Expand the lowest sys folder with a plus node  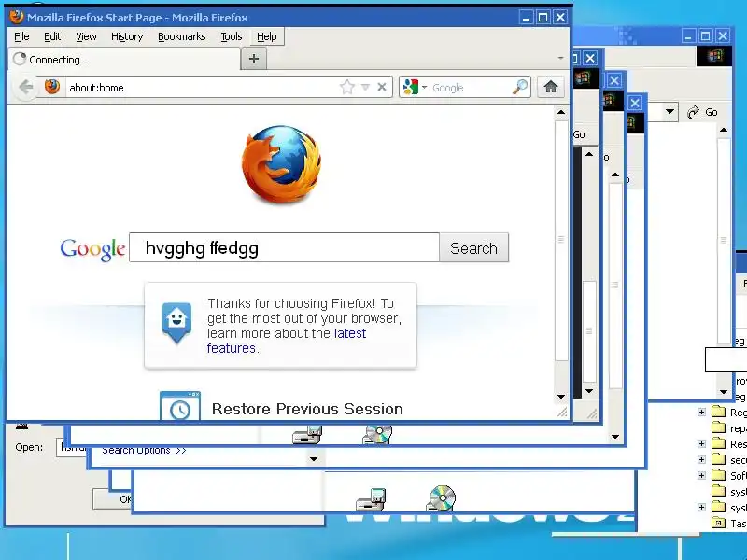click(x=701, y=507)
